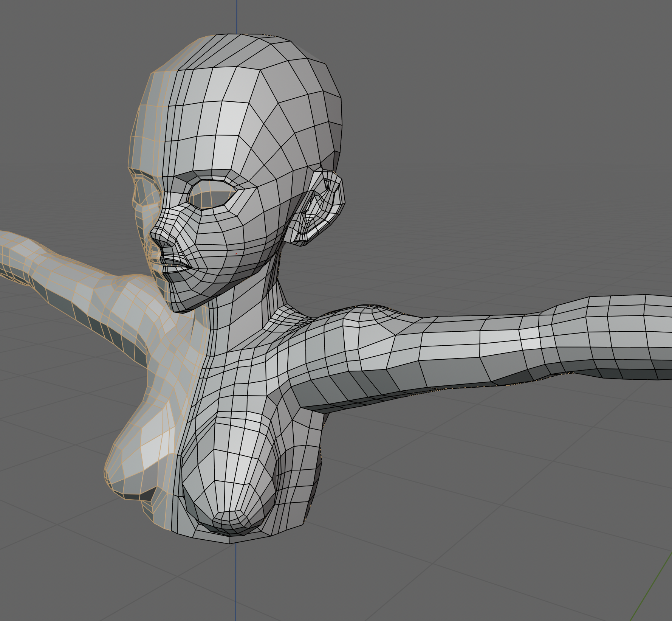Viewport: 672px width, 621px height.
Task: Click the tip of the model's nose
Action: tap(154, 234)
